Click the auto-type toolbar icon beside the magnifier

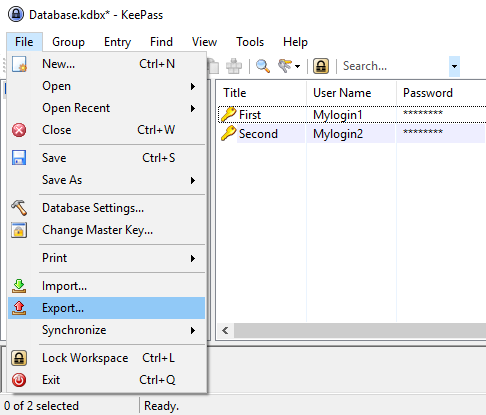[x=234, y=66]
